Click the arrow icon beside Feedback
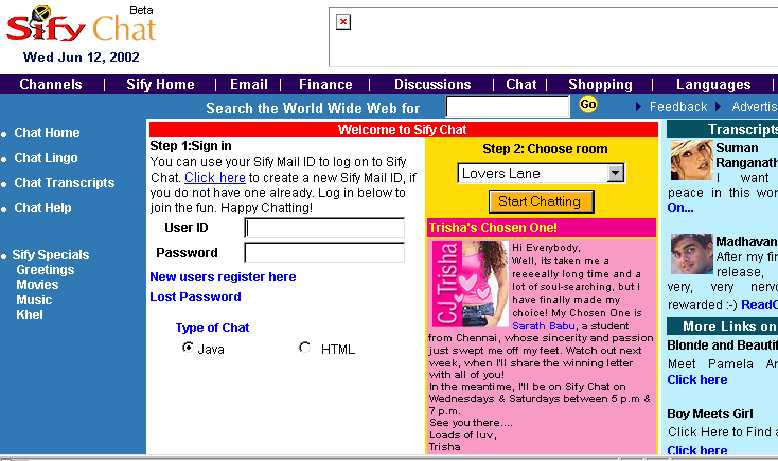 point(638,107)
